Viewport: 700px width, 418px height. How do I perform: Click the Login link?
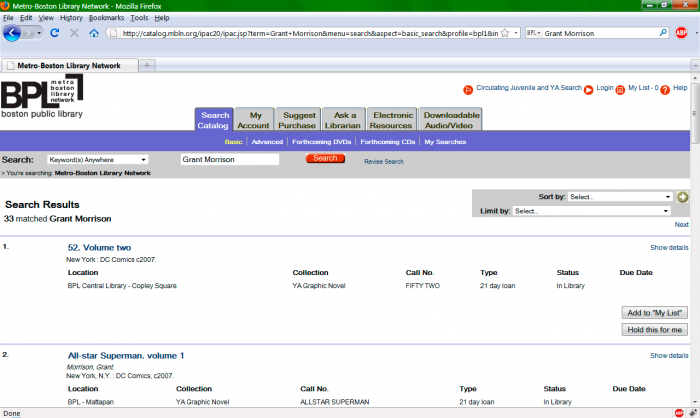pyautogui.click(x=605, y=88)
